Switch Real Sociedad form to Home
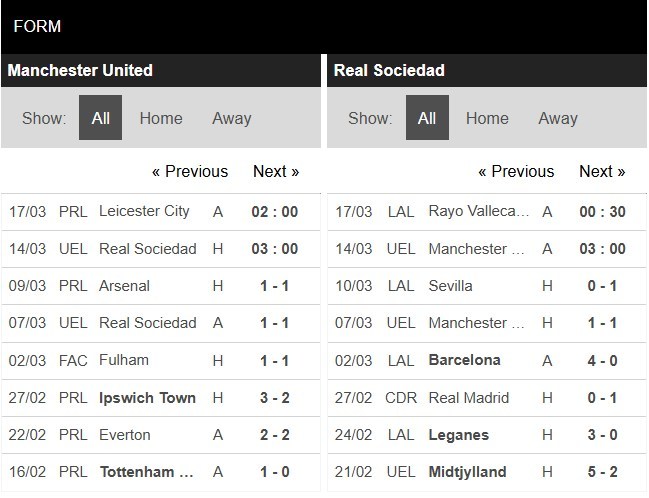Screen dimensions: 649x498 tap(487, 118)
